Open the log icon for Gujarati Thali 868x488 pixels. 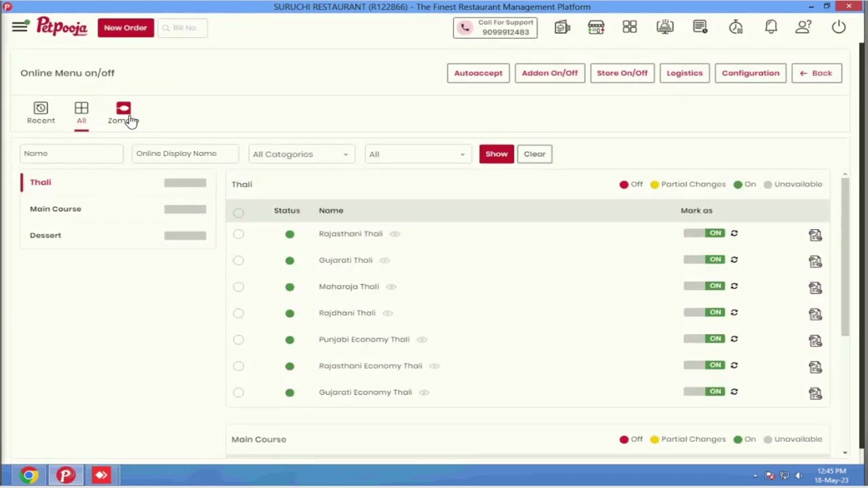tap(815, 262)
